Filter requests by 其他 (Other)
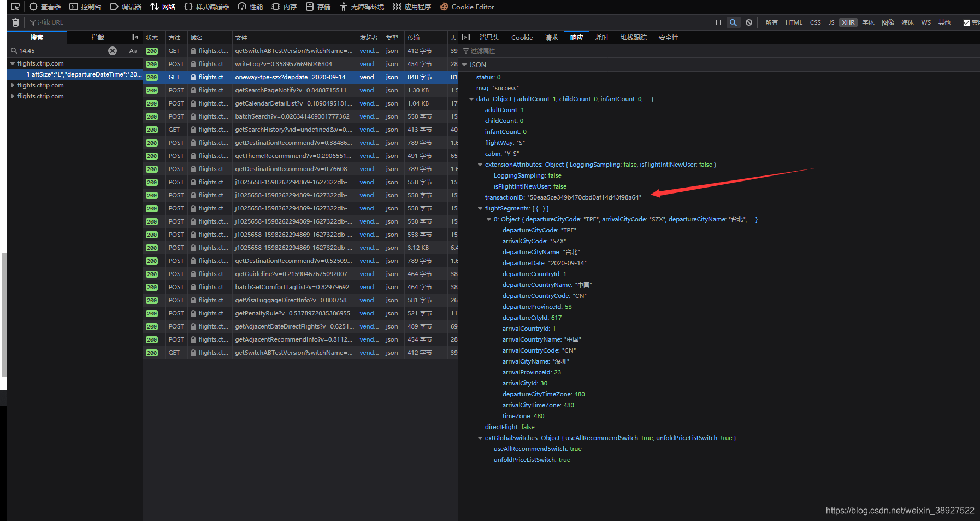This screenshot has height=521, width=980. tap(944, 22)
